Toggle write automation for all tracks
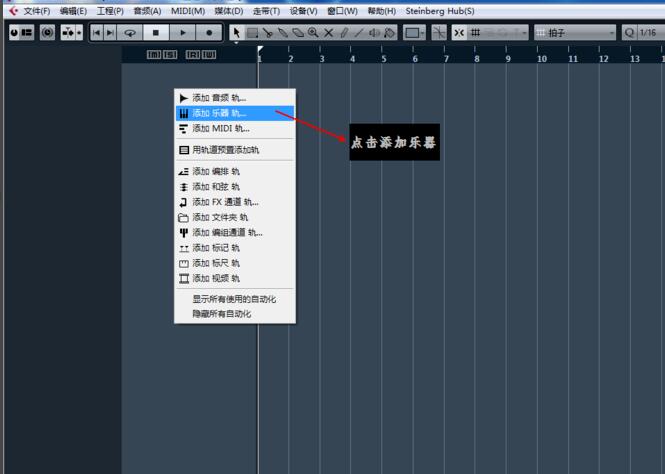Screen dimensions: 665x474 coord(209,54)
